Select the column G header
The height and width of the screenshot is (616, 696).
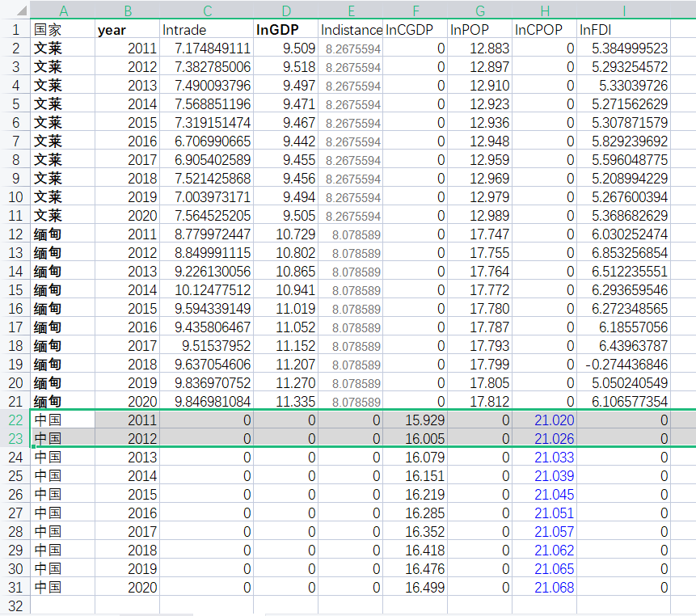[480, 11]
